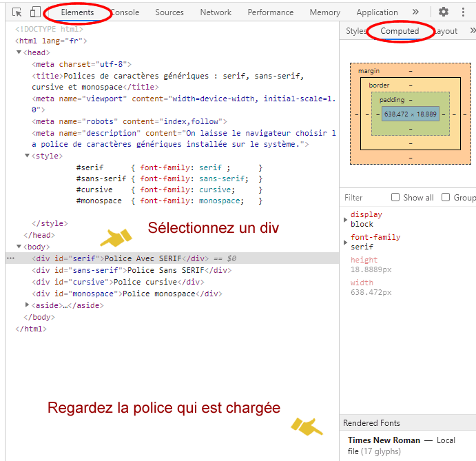Open the Memory tab
Image resolution: width=476 pixels, height=461 pixels.
tap(325, 12)
